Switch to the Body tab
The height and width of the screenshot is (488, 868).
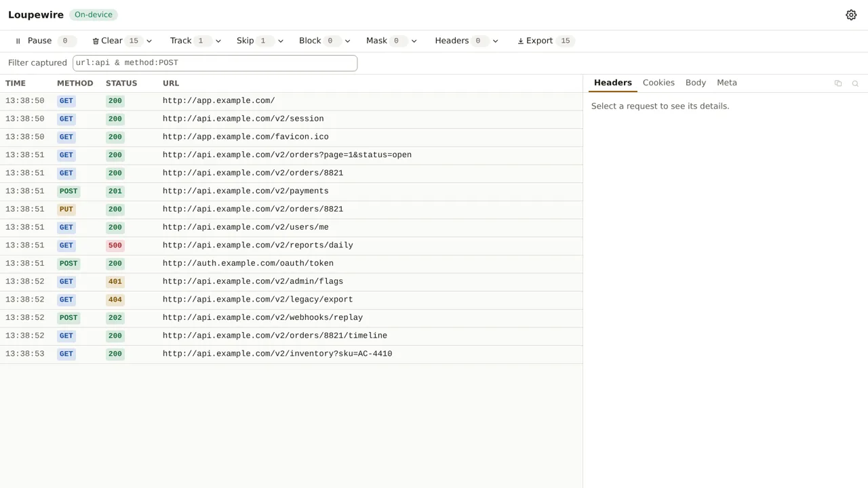click(696, 83)
